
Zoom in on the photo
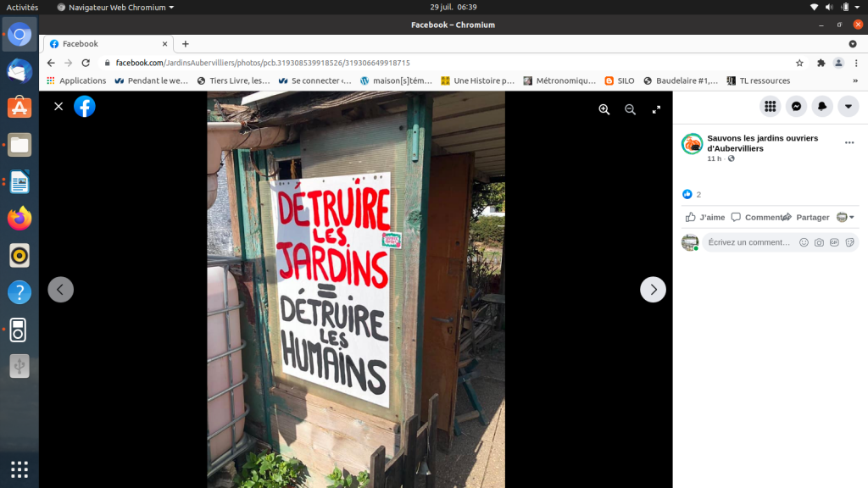[604, 109]
